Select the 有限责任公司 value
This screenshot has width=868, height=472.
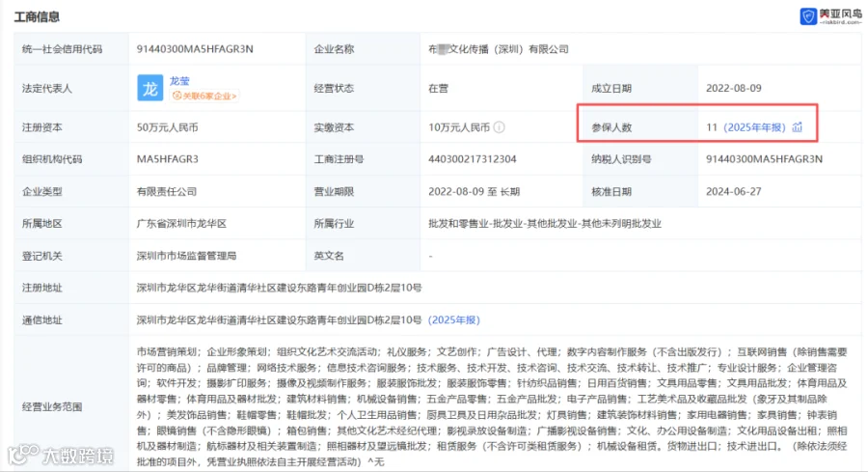(167, 192)
